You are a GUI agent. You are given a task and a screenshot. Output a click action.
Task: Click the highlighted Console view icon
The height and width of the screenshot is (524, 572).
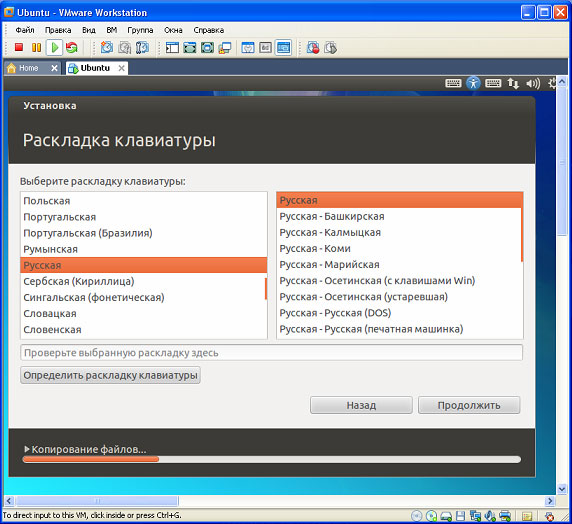pyautogui.click(x=283, y=47)
